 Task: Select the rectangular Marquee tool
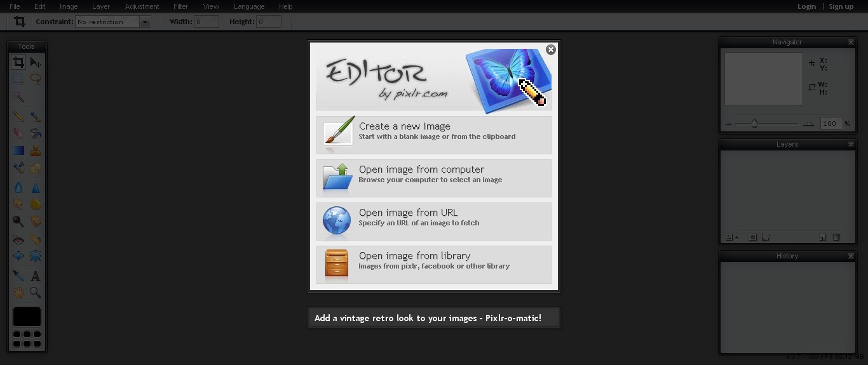coord(18,79)
